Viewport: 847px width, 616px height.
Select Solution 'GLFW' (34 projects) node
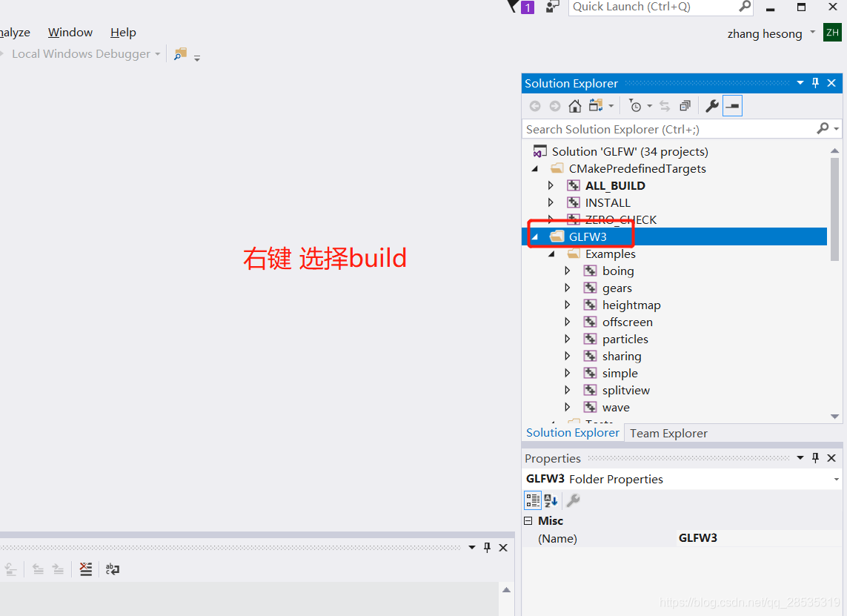630,151
